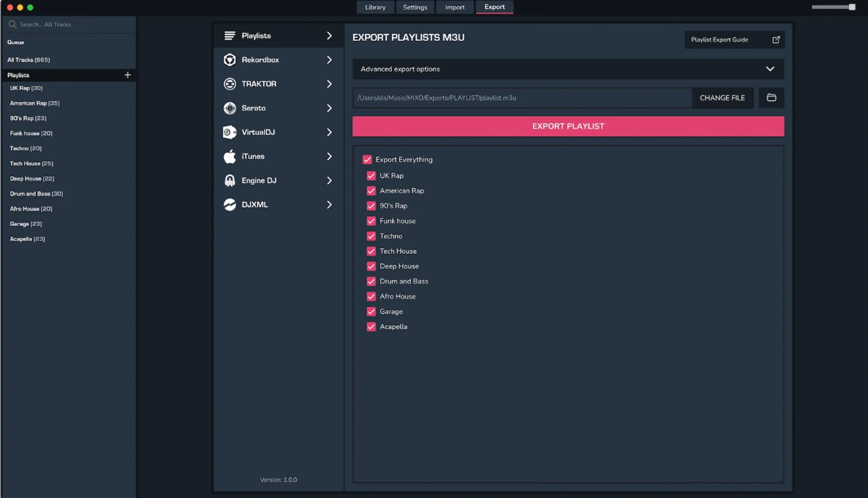
Task: Click the Rekordbox logo icon
Action: 230,60
